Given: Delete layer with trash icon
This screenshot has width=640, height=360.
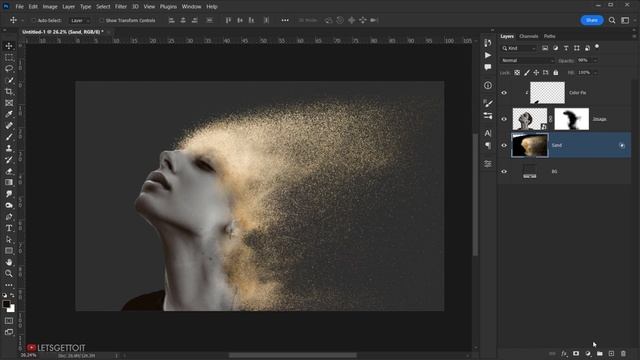Looking at the screenshot, I should 623,353.
